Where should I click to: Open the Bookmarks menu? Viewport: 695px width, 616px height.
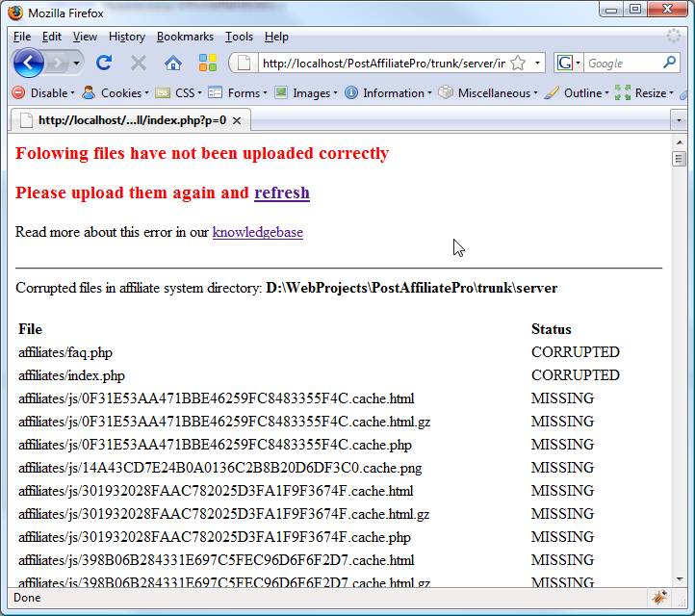click(x=185, y=37)
